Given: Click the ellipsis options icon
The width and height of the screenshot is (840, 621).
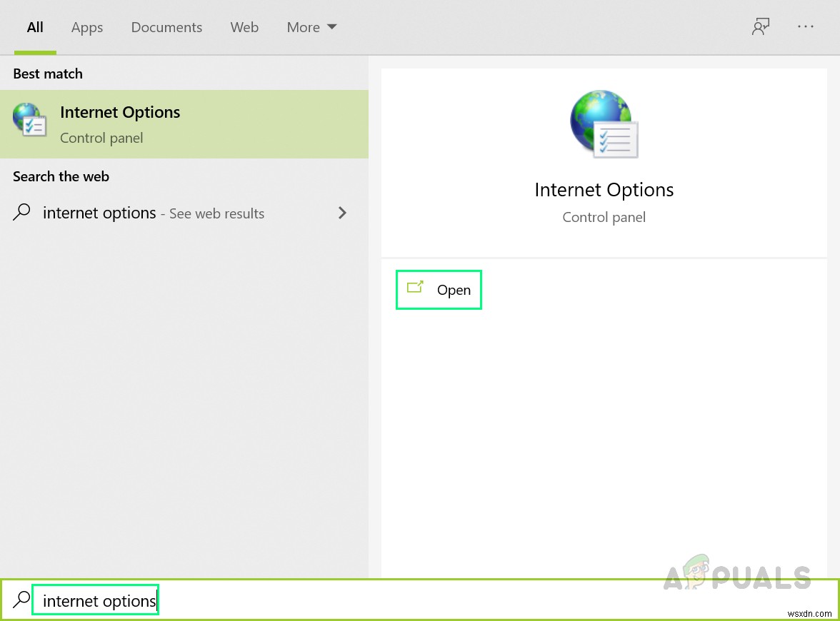Looking at the screenshot, I should 806,26.
